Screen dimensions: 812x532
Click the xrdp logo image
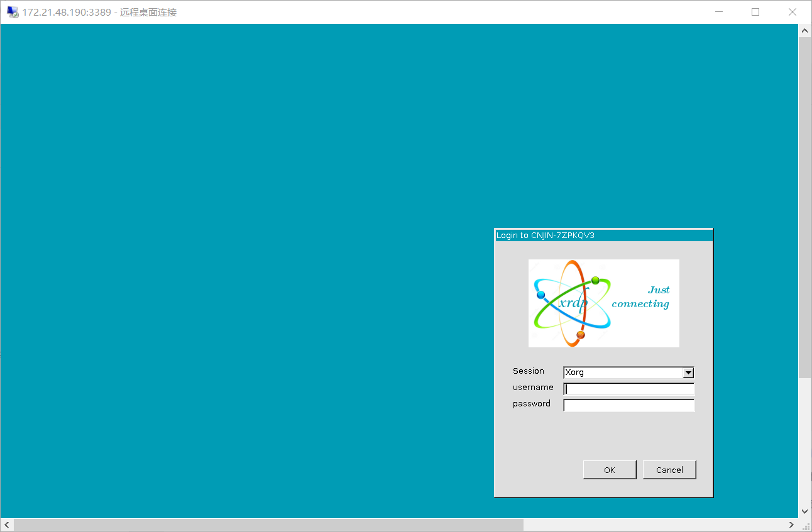pyautogui.click(x=604, y=303)
